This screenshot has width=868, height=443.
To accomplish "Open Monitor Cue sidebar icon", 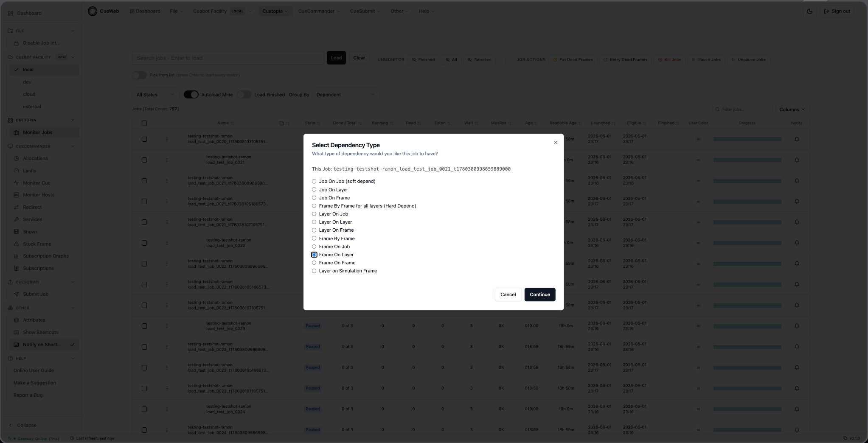I will (16, 183).
